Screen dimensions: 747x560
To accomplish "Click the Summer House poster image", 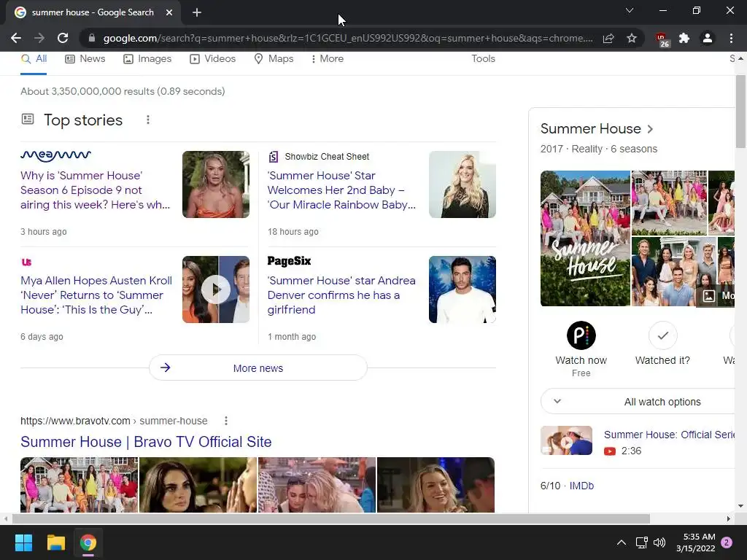I will point(585,238).
